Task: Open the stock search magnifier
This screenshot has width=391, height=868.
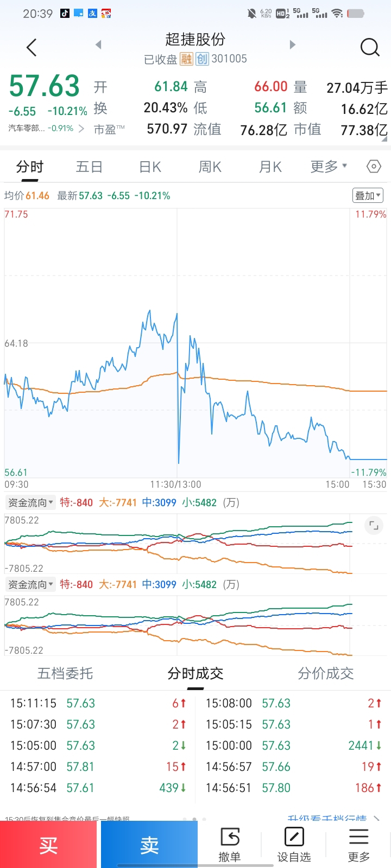Action: click(x=370, y=48)
